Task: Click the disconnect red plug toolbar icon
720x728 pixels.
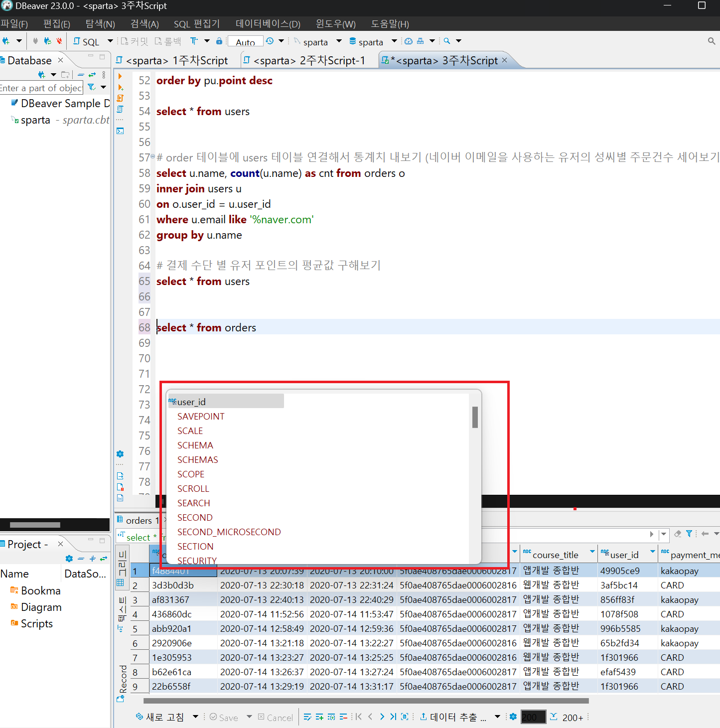Action: (59, 41)
